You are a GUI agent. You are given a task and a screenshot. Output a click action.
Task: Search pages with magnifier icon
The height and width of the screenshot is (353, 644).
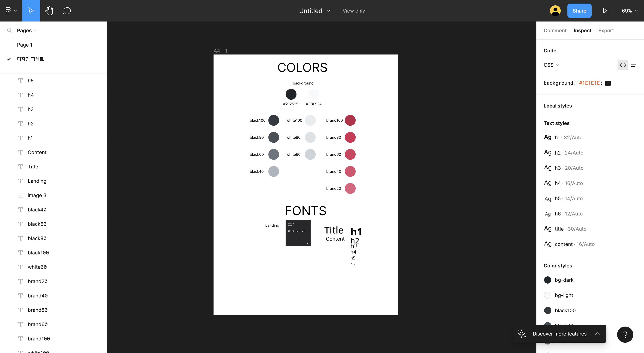pos(9,30)
